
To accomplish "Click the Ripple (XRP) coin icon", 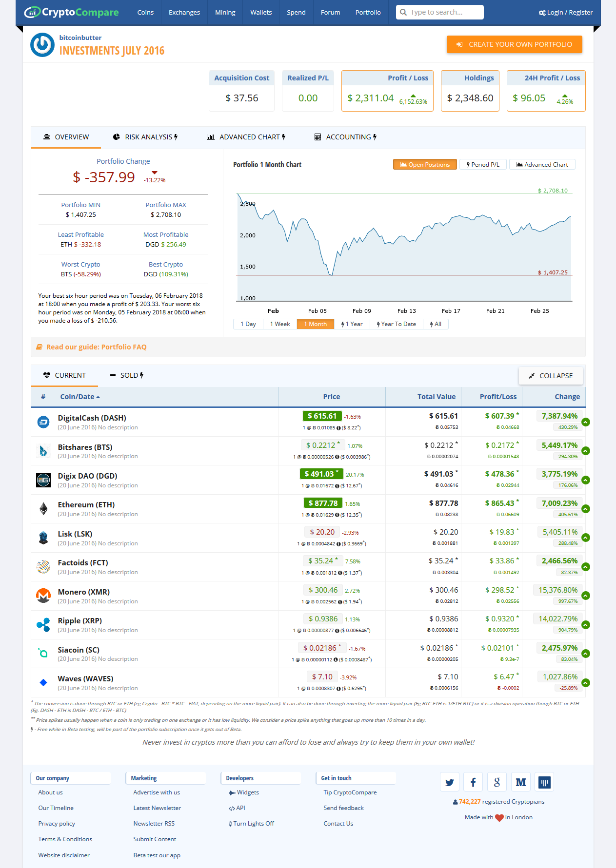I will pyautogui.click(x=43, y=625).
